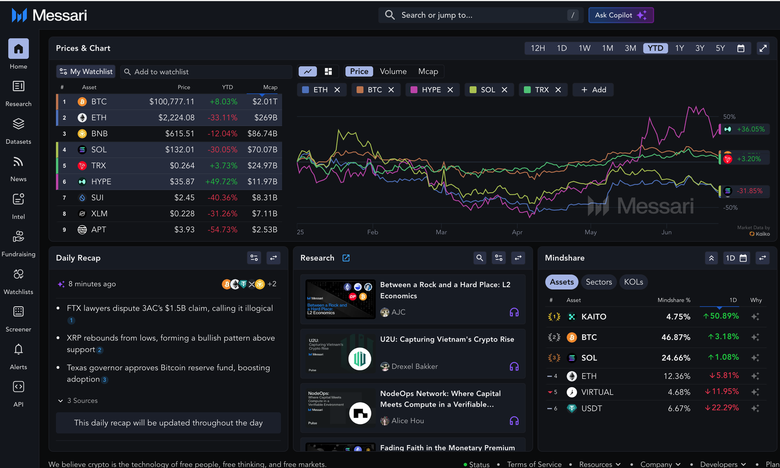Click the ETH blue color swatch

click(x=306, y=90)
